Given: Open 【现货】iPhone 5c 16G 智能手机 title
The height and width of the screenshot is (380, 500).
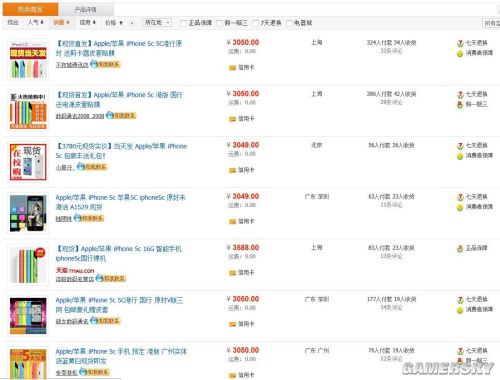Looking at the screenshot, I should [118, 253].
